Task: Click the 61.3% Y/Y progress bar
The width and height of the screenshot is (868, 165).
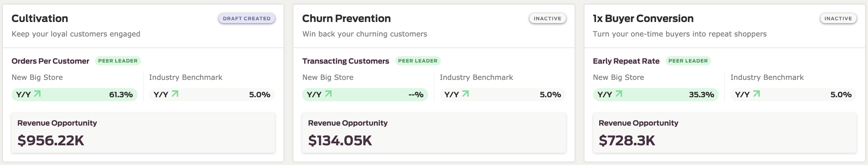Action: (74, 94)
